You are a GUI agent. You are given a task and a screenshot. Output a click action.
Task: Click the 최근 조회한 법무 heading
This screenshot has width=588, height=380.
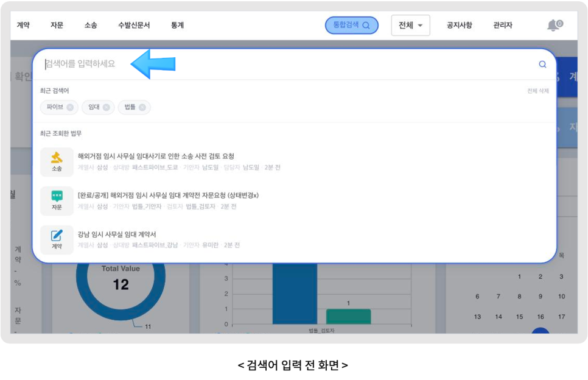tap(61, 133)
